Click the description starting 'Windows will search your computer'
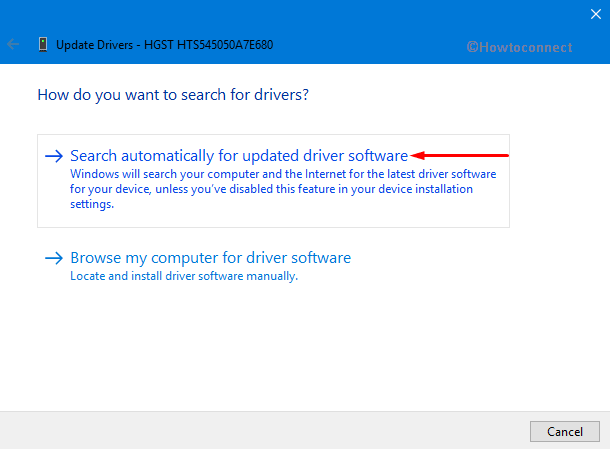610x449 pixels. 283,189
